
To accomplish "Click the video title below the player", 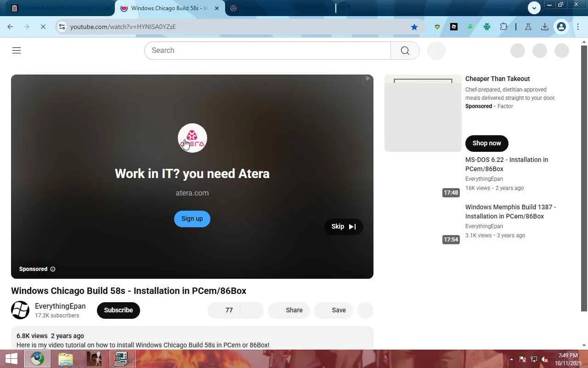I will (129, 291).
